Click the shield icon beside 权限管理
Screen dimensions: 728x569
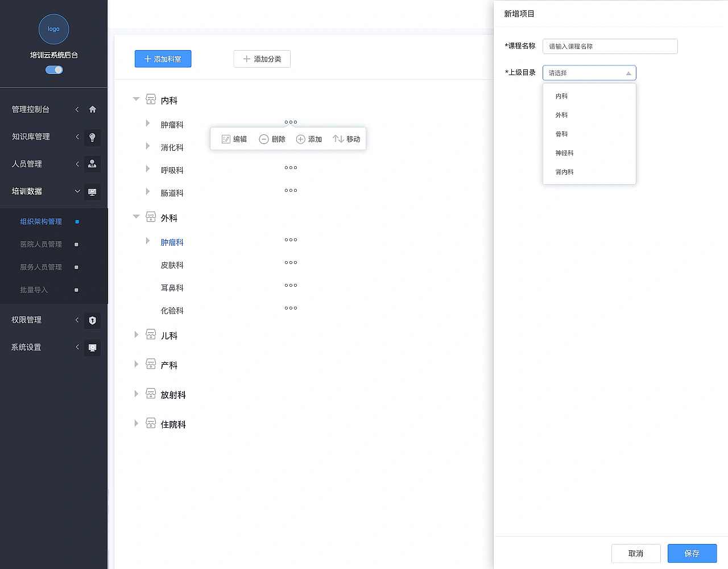tap(93, 320)
